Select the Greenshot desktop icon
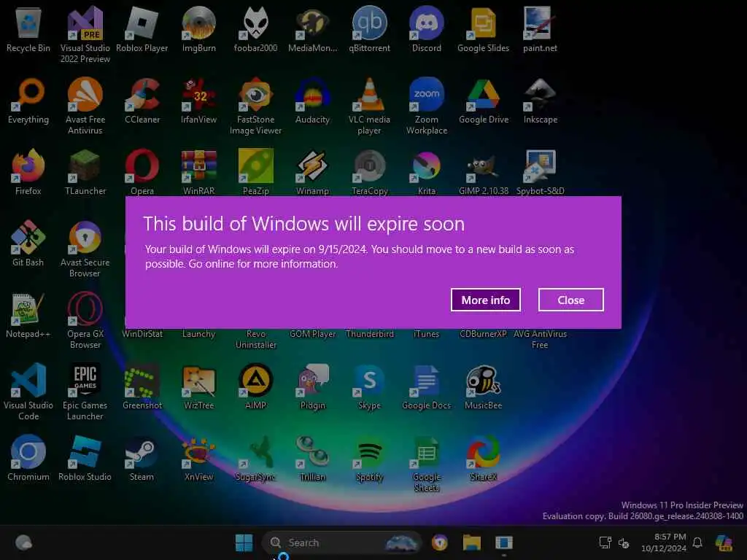Image resolution: width=747 pixels, height=560 pixels. click(x=142, y=386)
